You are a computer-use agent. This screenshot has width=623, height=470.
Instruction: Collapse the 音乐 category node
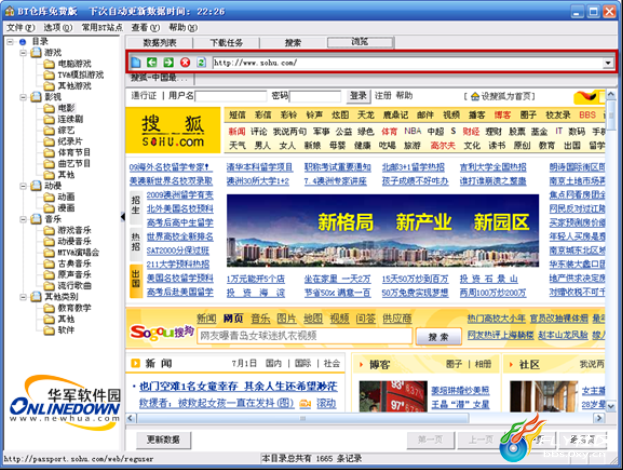(23, 219)
